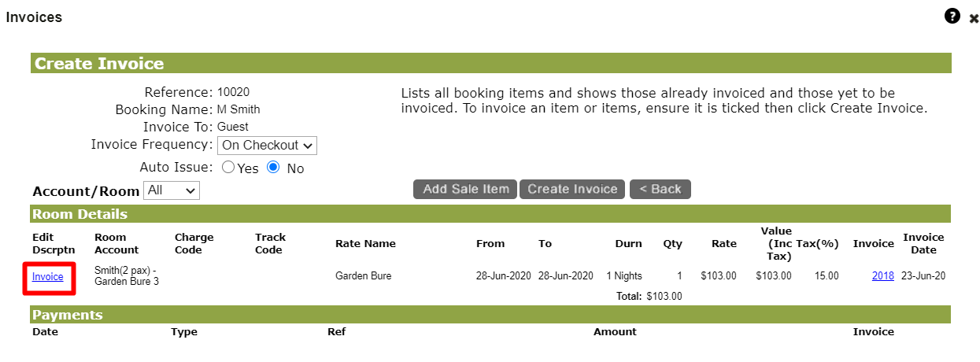Viewport: 980px width, 362px height.
Task: Click the Garden Bure rate name cell
Action: [x=363, y=276]
